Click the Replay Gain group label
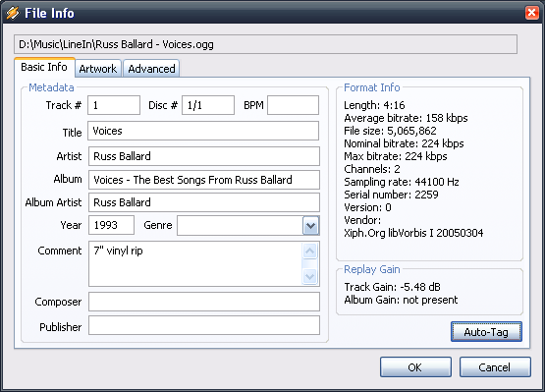 (x=372, y=269)
